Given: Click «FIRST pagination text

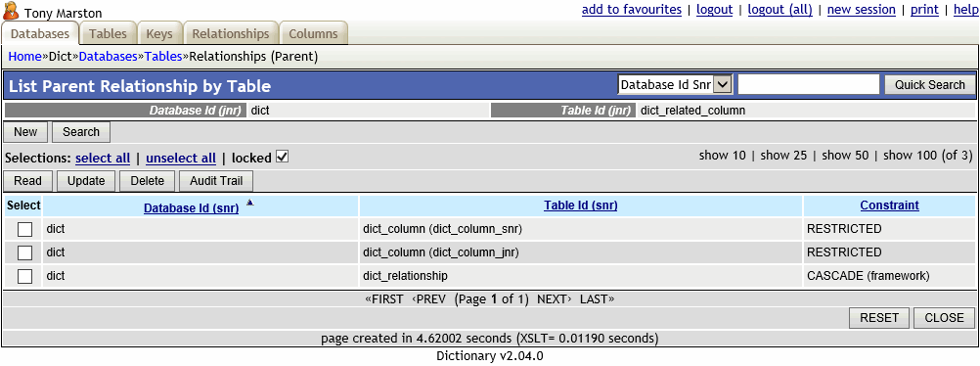Looking at the screenshot, I should [x=383, y=299].
